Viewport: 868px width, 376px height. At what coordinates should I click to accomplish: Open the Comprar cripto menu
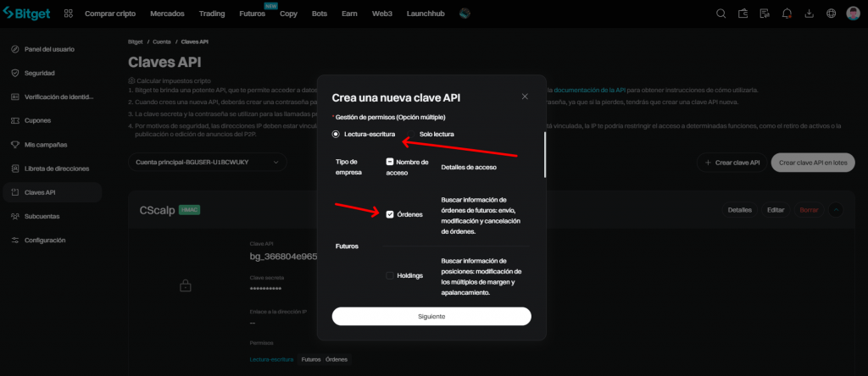(110, 14)
